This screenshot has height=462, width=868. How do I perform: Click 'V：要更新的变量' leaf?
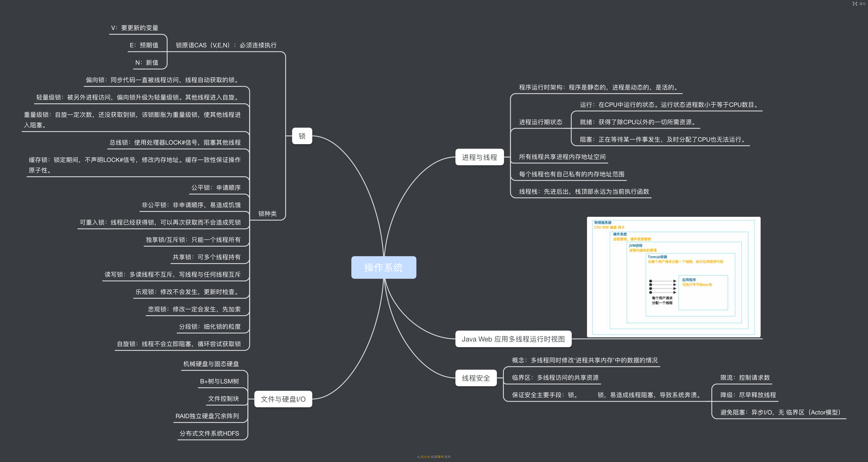tap(134, 28)
